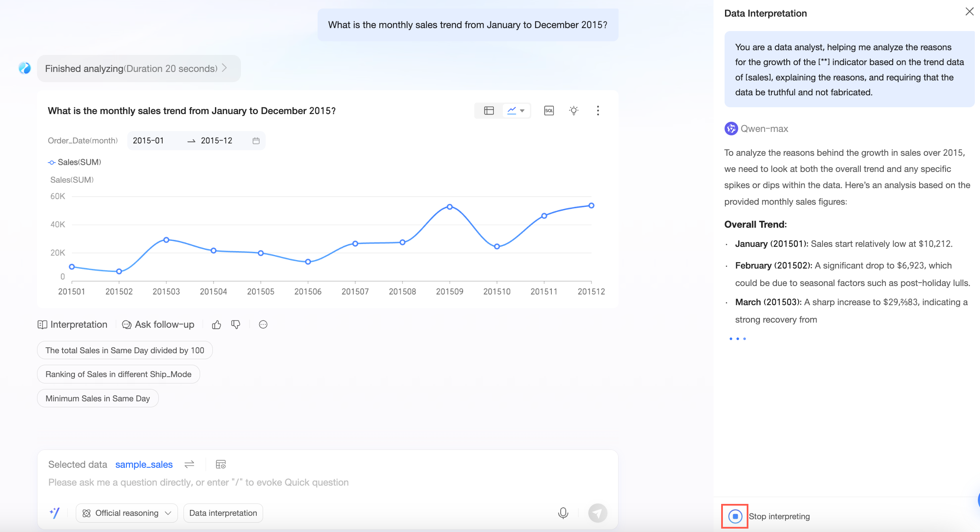Open the line chart type dropdown

pyautogui.click(x=516, y=111)
